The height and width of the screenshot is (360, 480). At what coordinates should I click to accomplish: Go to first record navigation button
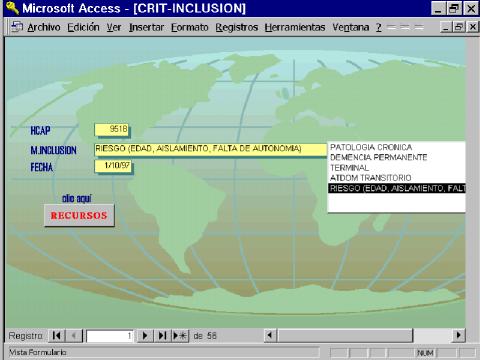pos(57,335)
